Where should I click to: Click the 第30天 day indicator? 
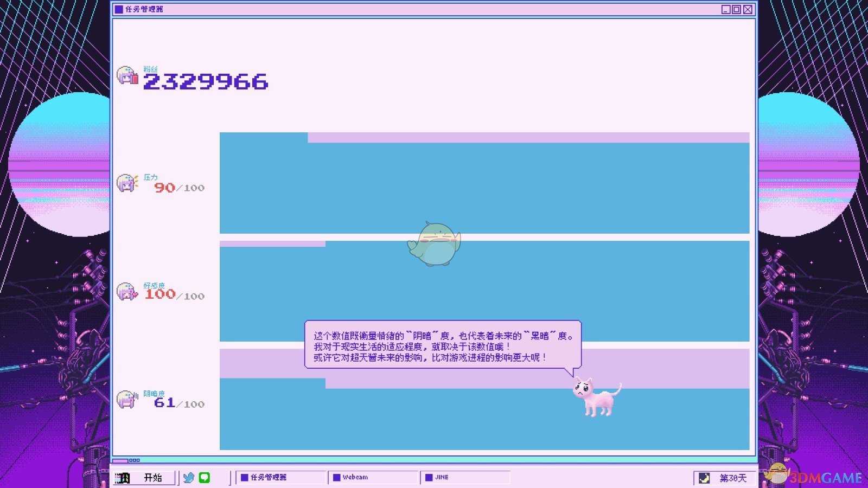pyautogui.click(x=733, y=478)
